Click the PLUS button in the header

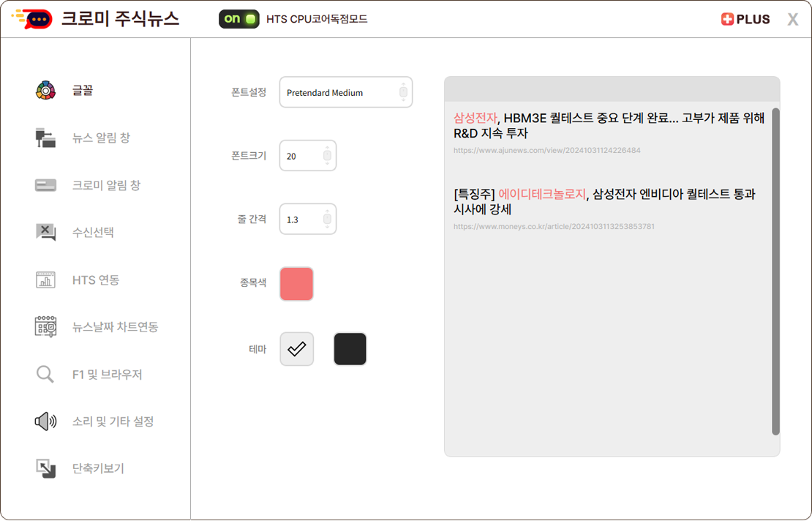click(x=745, y=19)
